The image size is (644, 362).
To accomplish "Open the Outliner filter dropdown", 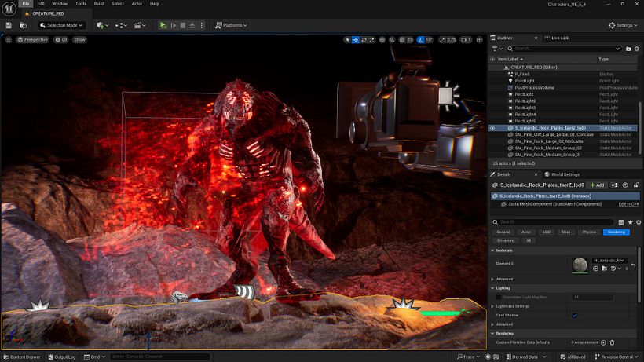I will tap(497, 49).
